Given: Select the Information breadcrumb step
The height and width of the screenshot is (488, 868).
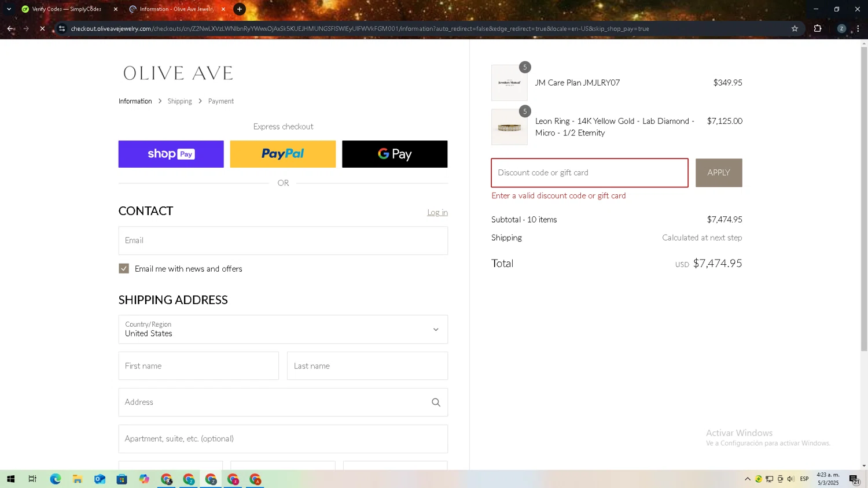Looking at the screenshot, I should (x=135, y=101).
